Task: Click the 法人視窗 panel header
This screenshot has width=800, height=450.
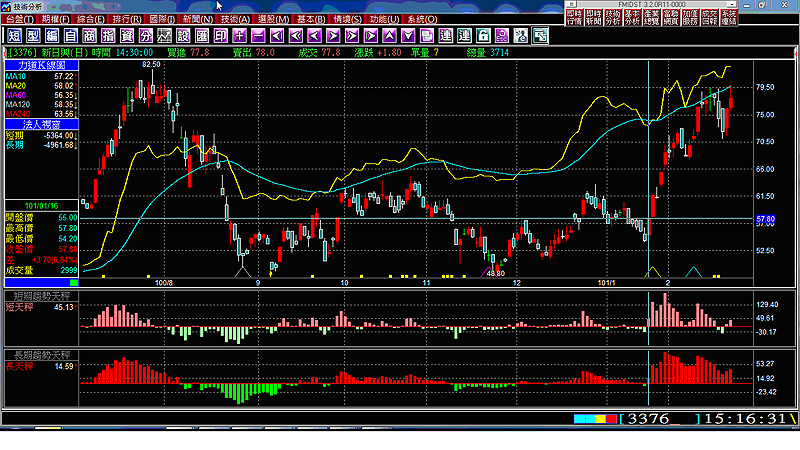Action: [x=42, y=124]
